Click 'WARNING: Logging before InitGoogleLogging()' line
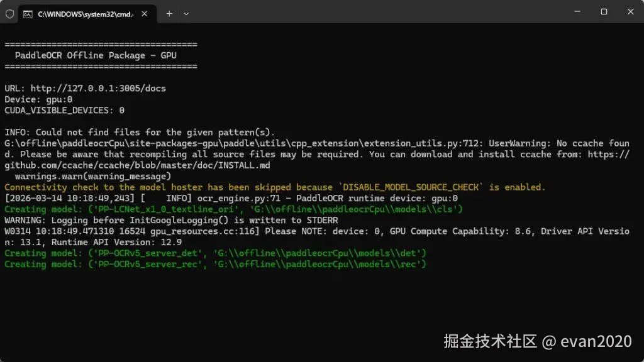 click(x=171, y=221)
